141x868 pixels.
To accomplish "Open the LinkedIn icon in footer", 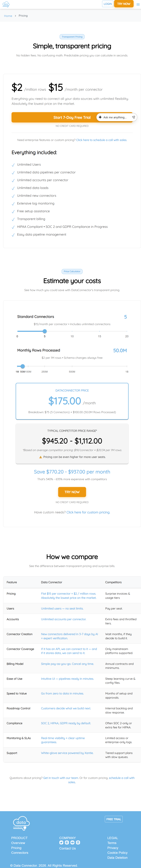I will coord(78,843).
